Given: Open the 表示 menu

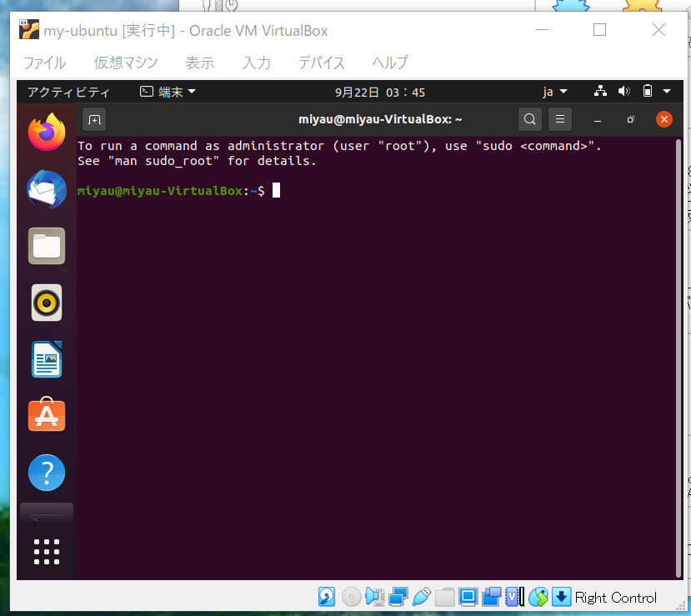Looking at the screenshot, I should click(x=200, y=63).
